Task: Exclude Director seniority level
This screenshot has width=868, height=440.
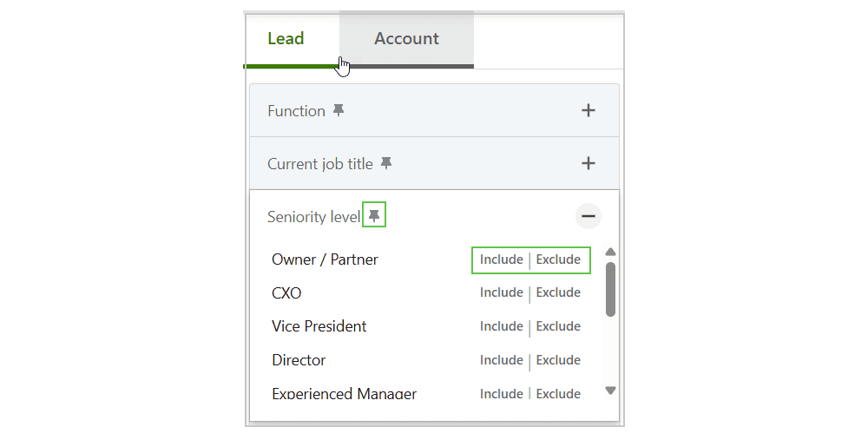Action: (x=558, y=360)
